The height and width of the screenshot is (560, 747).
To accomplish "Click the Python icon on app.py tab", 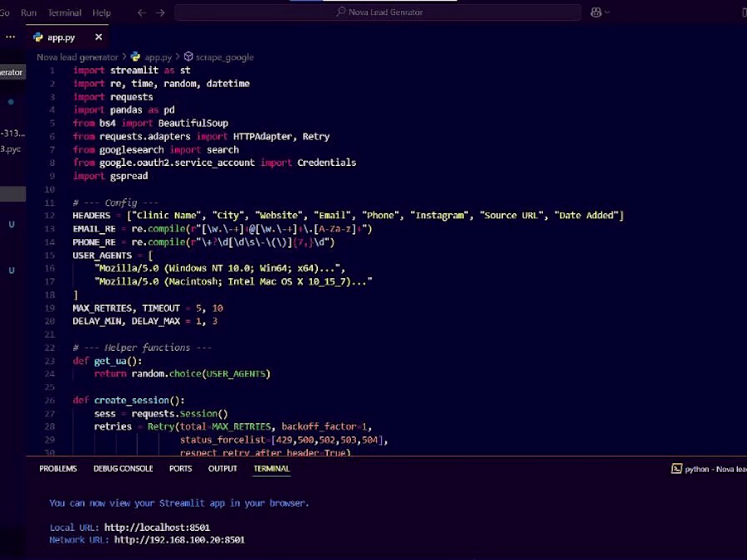I will pos(38,37).
